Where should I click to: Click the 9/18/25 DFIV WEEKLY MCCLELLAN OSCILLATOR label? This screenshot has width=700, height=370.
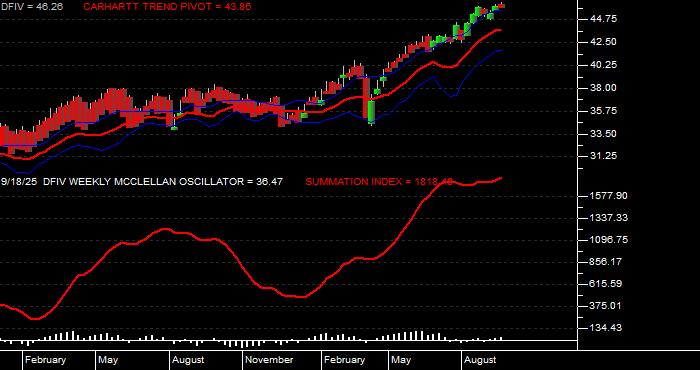coord(142,182)
